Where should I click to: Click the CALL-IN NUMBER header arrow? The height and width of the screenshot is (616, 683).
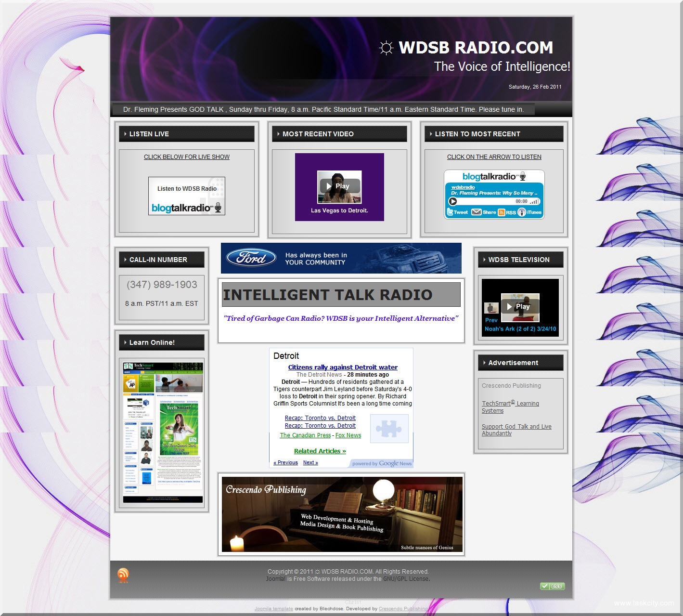[x=126, y=260]
